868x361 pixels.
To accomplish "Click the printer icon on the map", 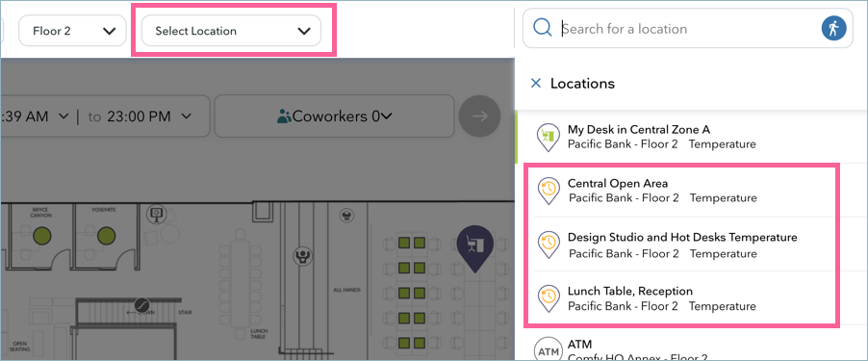I will (x=347, y=215).
